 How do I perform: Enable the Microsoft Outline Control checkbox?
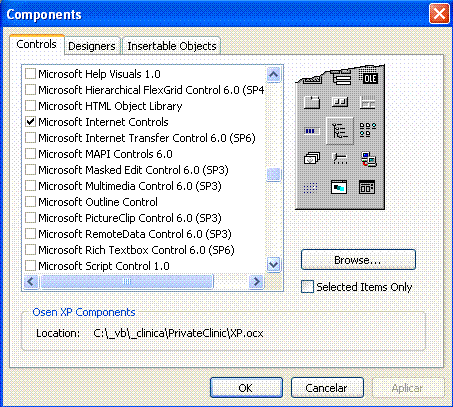[30, 202]
